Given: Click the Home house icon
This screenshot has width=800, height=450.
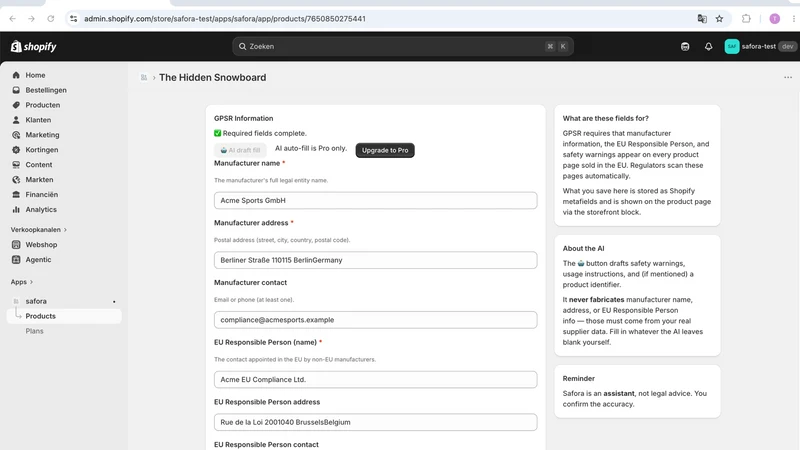Looking at the screenshot, I should [x=16, y=75].
